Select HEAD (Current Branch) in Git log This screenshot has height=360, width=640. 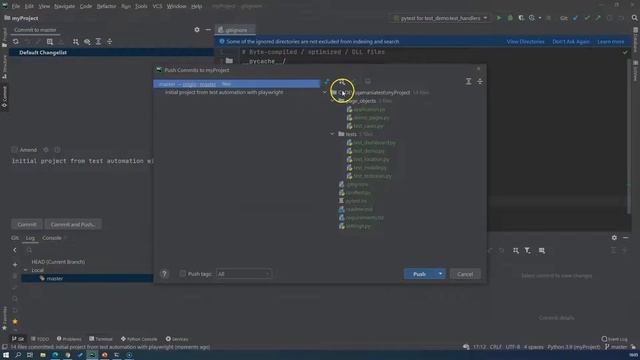pos(58,262)
